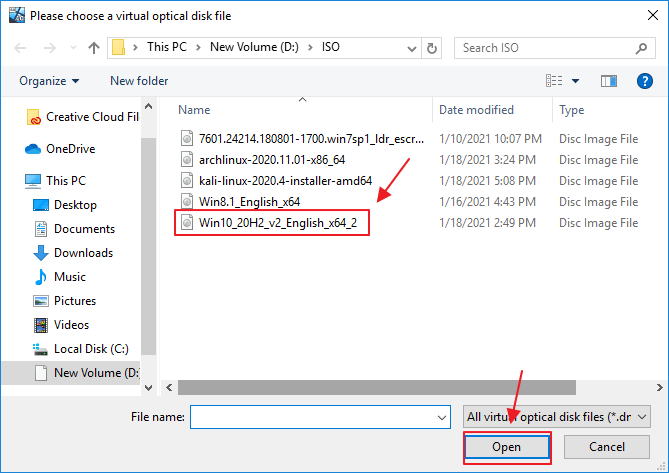Create a New folder
Image resolution: width=669 pixels, height=473 pixels.
139,81
